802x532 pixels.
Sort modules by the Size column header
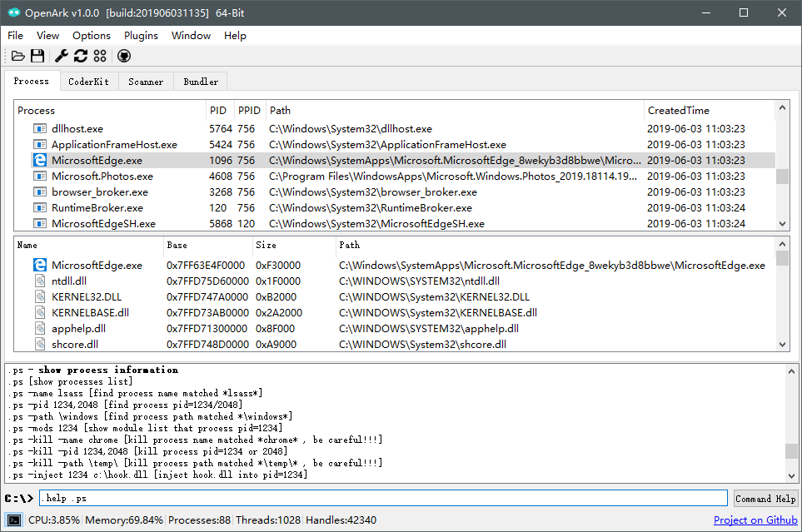(294, 245)
